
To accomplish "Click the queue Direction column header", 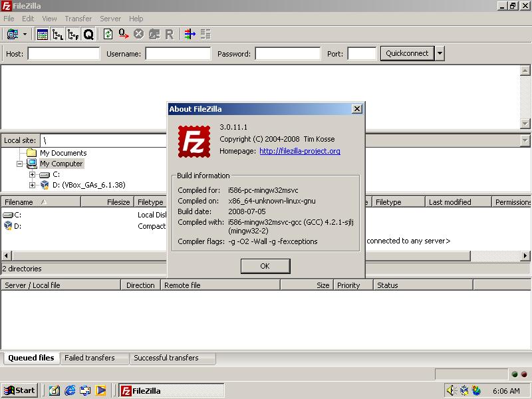I will pos(140,285).
